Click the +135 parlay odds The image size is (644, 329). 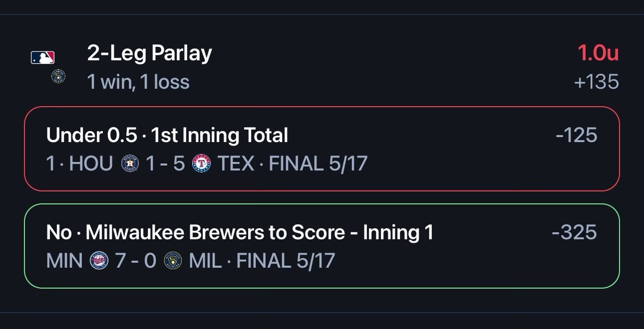[x=597, y=82]
